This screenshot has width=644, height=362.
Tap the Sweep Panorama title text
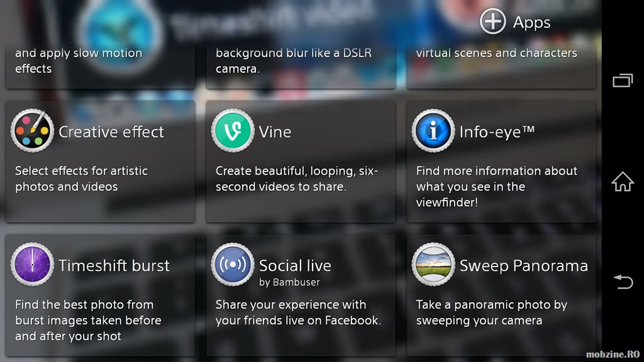524,266
